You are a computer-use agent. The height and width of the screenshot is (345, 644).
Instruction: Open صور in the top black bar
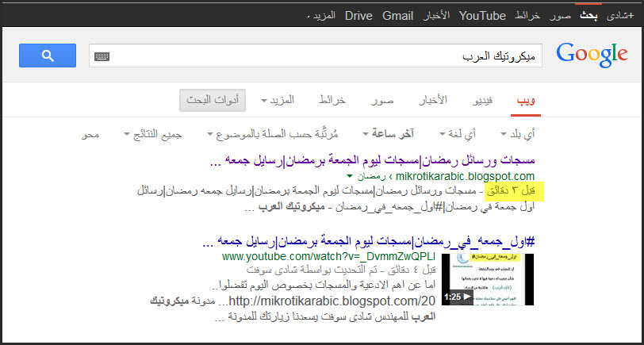click(x=561, y=17)
